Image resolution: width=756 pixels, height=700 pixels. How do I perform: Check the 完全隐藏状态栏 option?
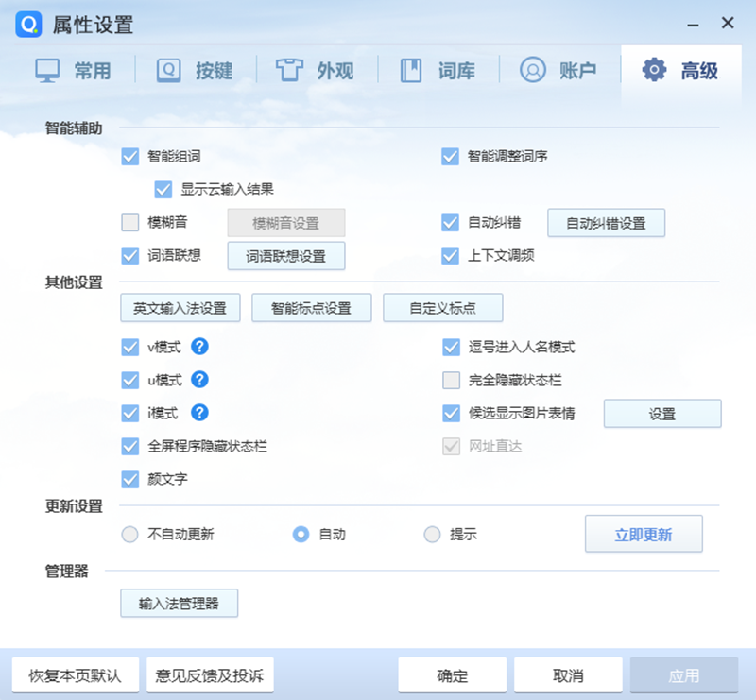tap(450, 381)
